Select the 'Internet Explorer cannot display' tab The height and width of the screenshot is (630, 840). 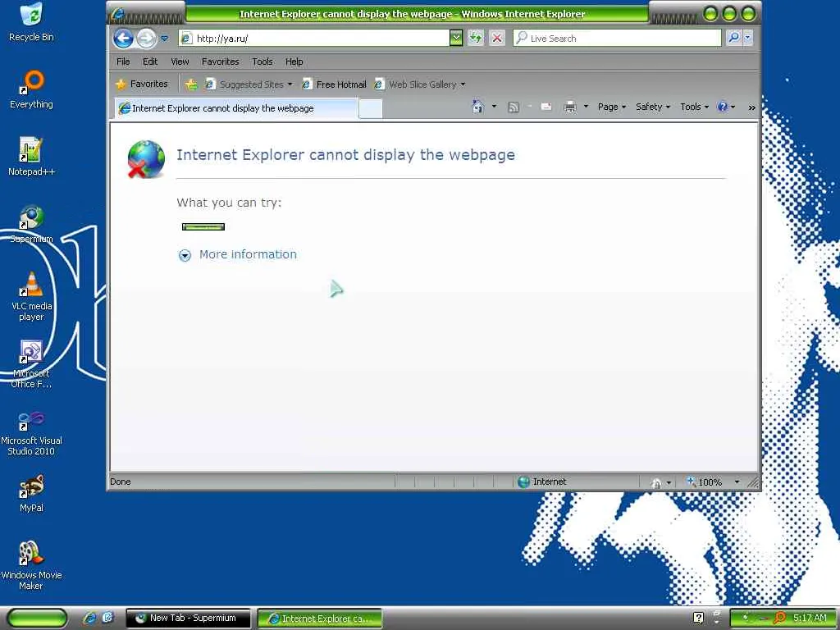[236, 108]
